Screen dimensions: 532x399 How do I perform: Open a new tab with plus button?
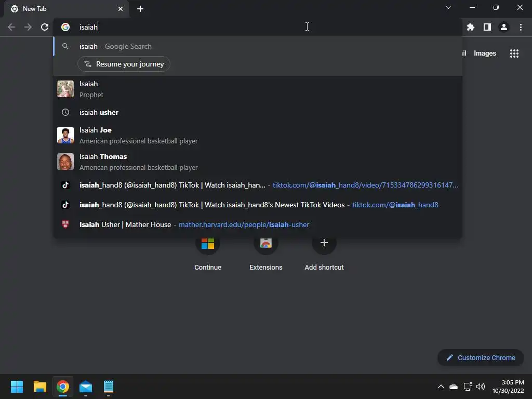tap(140, 9)
